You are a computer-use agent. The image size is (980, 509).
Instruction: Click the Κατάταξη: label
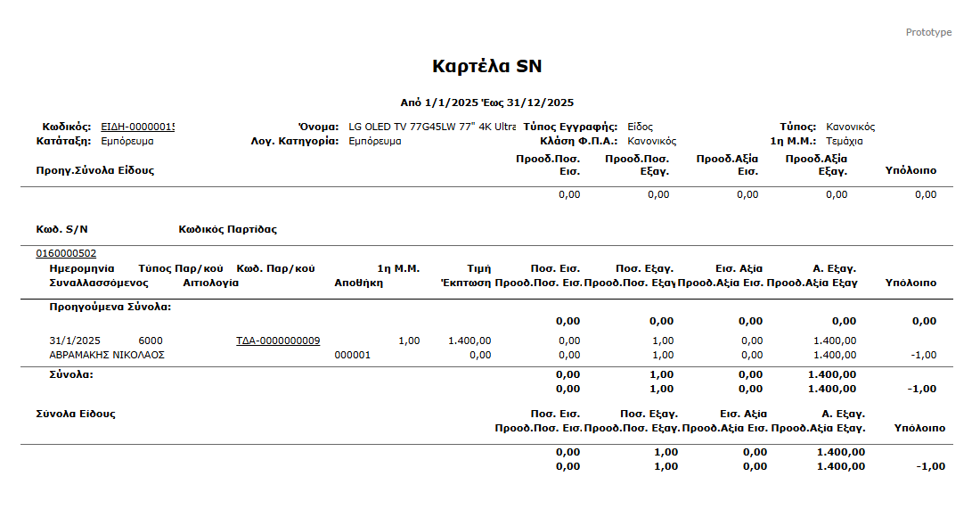(64, 142)
